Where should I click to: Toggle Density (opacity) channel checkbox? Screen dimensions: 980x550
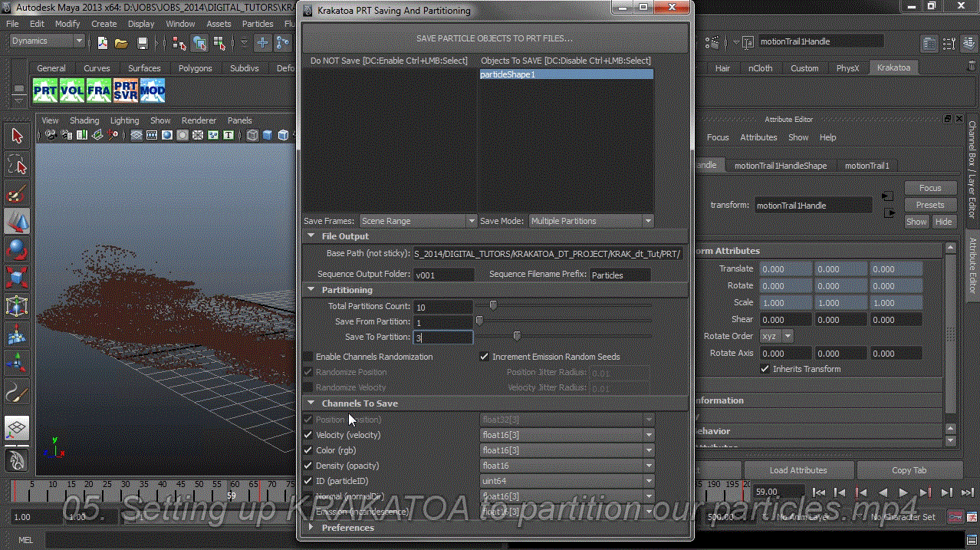click(x=308, y=466)
